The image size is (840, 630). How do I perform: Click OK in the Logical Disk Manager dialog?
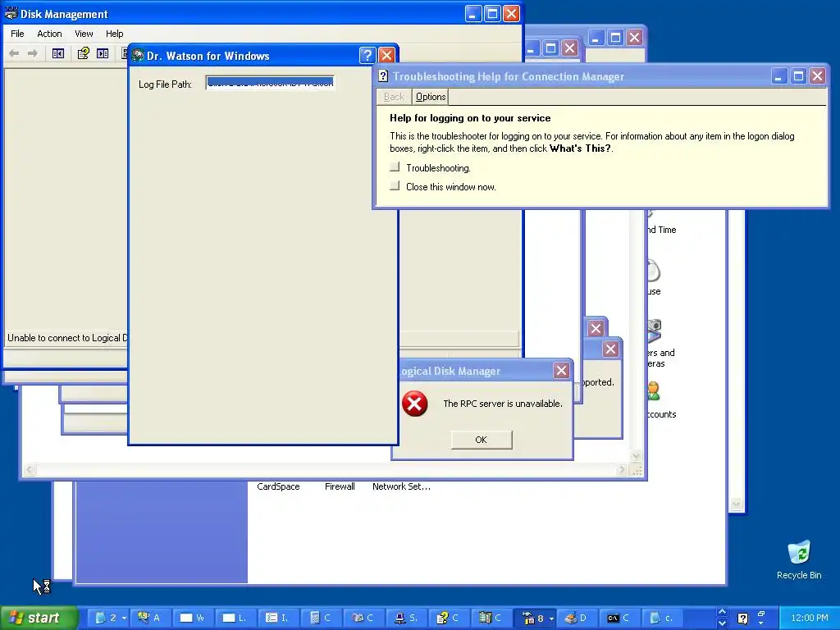coord(481,440)
